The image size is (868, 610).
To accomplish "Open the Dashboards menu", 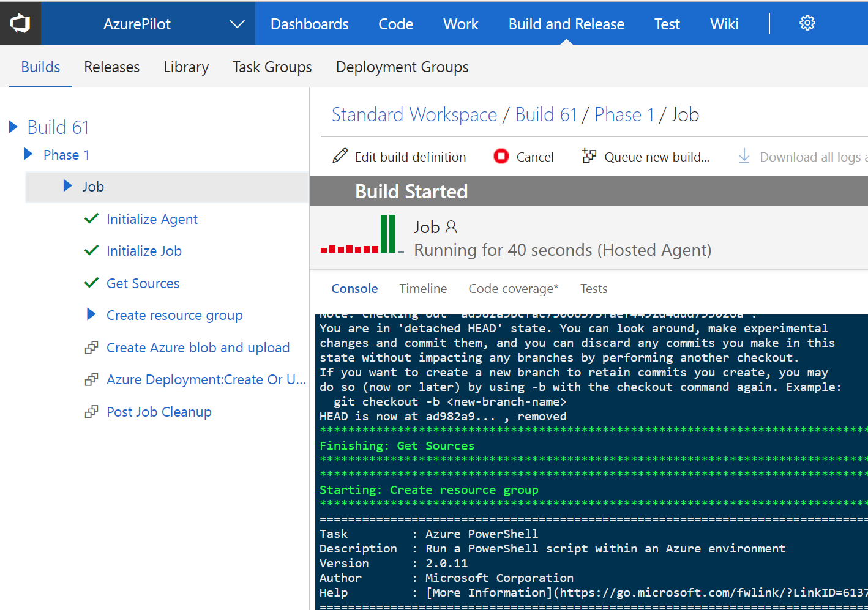I will point(309,24).
